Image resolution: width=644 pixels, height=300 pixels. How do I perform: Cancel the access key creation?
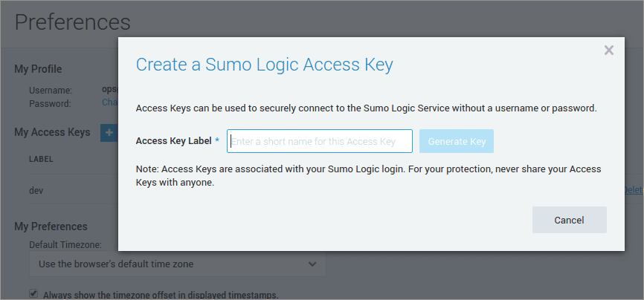(x=569, y=220)
